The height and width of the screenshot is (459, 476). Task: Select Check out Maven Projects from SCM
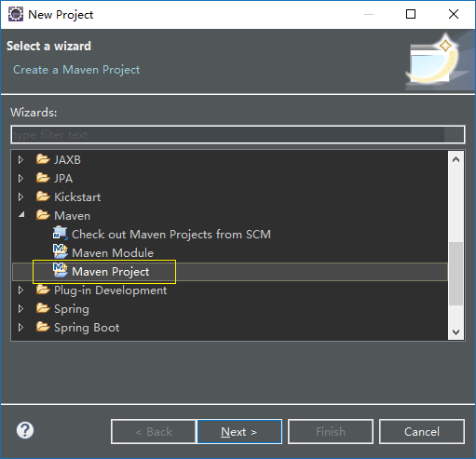click(x=171, y=235)
